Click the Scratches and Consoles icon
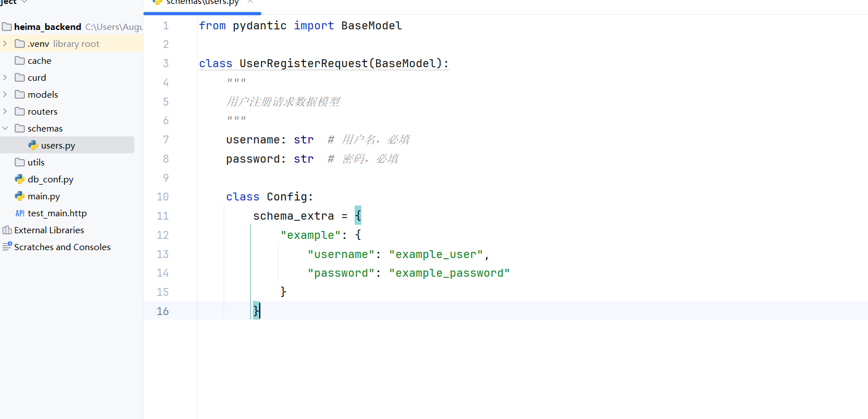The width and height of the screenshot is (868, 419). [7, 247]
